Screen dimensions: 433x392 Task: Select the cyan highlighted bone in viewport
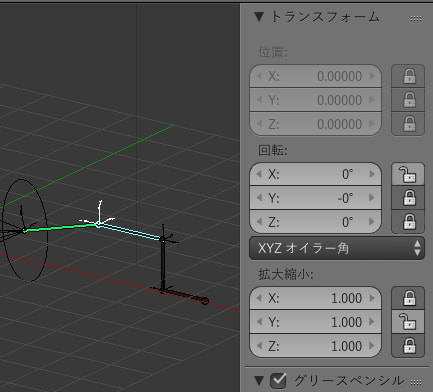(130, 232)
